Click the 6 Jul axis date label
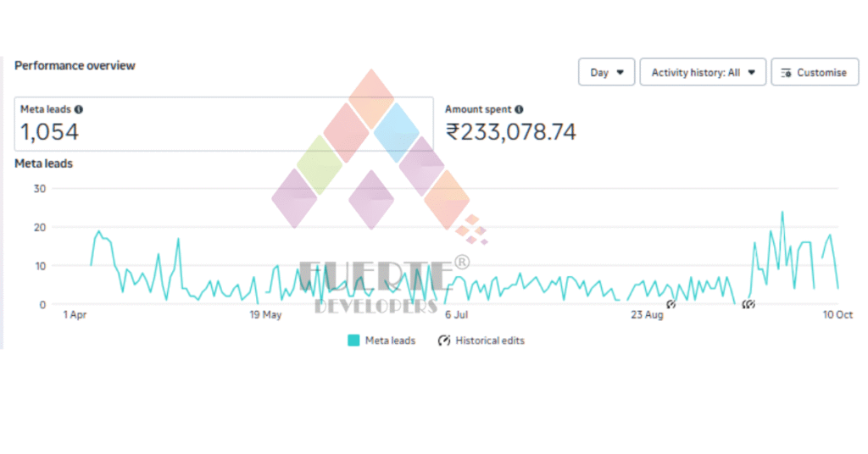The height and width of the screenshot is (454, 868). point(456,315)
